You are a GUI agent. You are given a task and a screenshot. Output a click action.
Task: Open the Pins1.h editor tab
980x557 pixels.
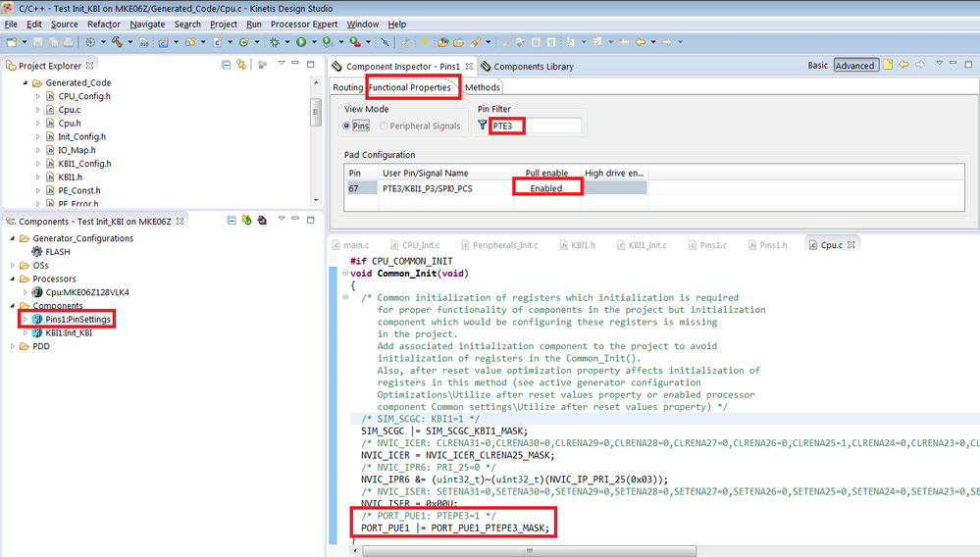click(767, 245)
